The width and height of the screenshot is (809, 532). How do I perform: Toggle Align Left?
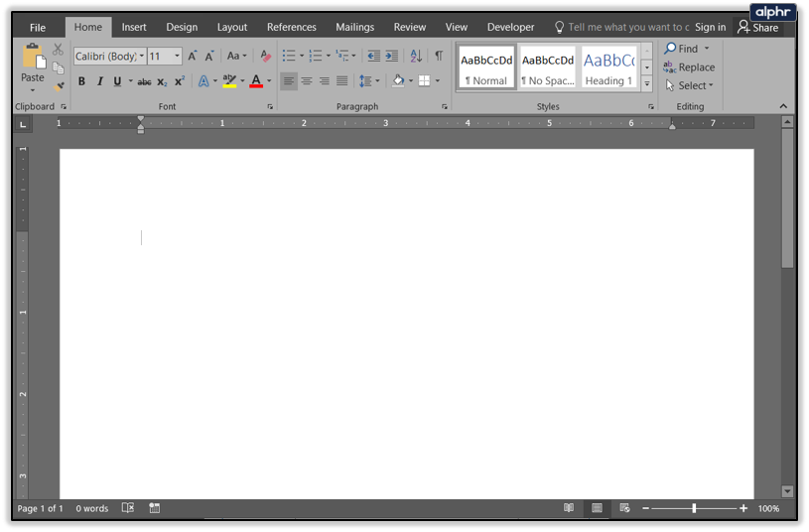[x=289, y=81]
